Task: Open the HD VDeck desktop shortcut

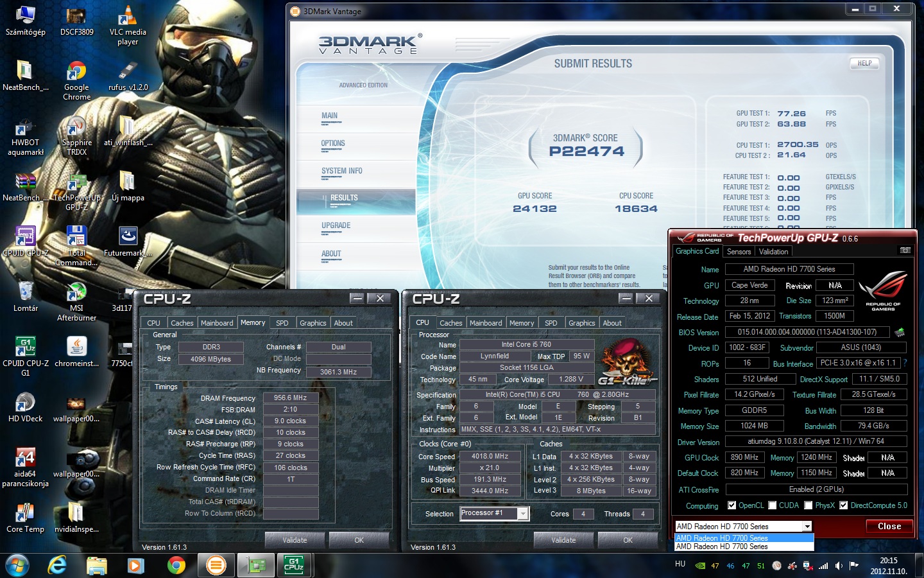Action: coord(25,407)
